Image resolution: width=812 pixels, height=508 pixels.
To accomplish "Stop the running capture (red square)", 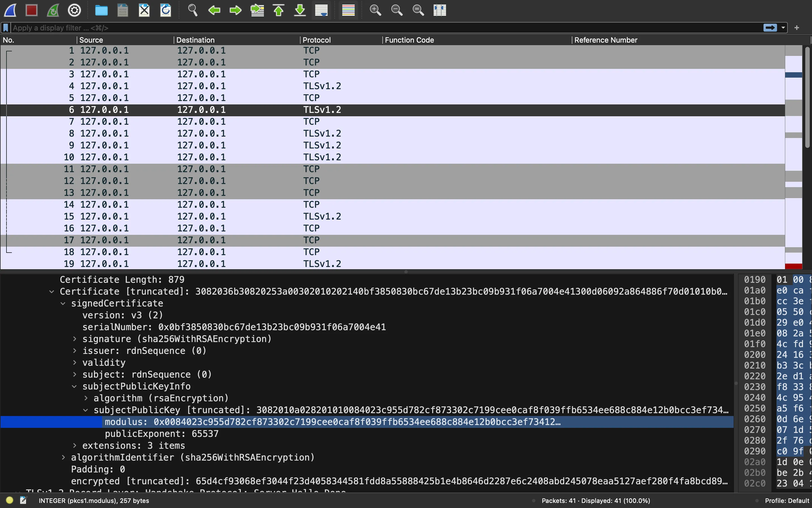I will [x=32, y=10].
